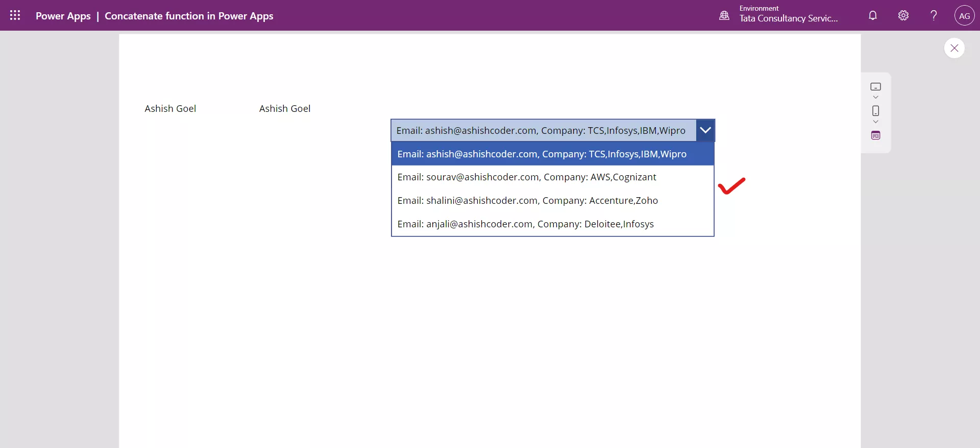Screen dimensions: 980x448
Task: Select the shalini@ashishcoder.com option
Action: (552, 201)
